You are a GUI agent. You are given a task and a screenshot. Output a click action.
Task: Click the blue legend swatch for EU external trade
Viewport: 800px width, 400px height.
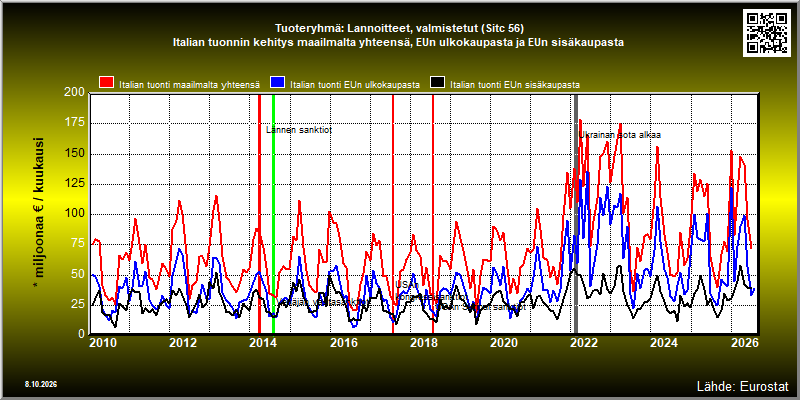[x=278, y=83]
